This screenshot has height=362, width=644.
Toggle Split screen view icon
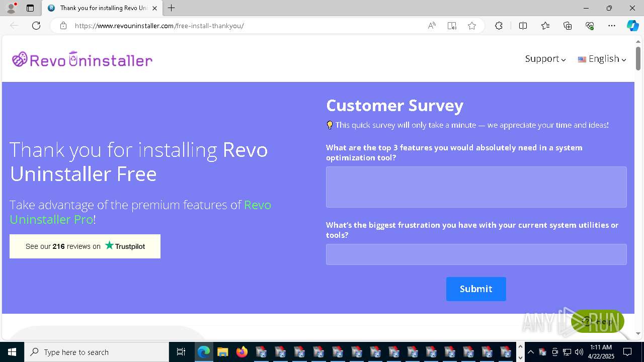click(523, 26)
